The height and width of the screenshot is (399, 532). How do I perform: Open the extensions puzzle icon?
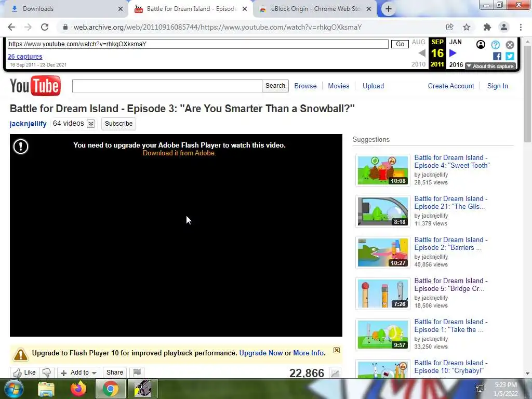pos(487,27)
